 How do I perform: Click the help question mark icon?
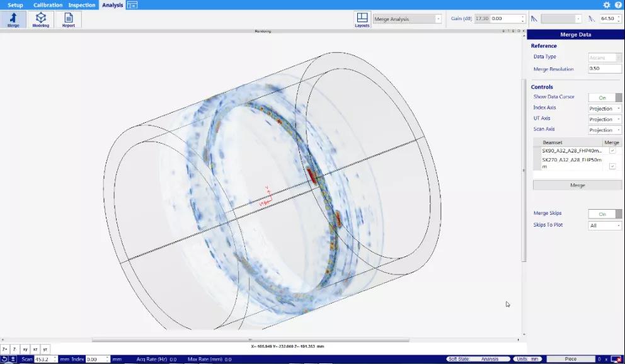[618, 5]
